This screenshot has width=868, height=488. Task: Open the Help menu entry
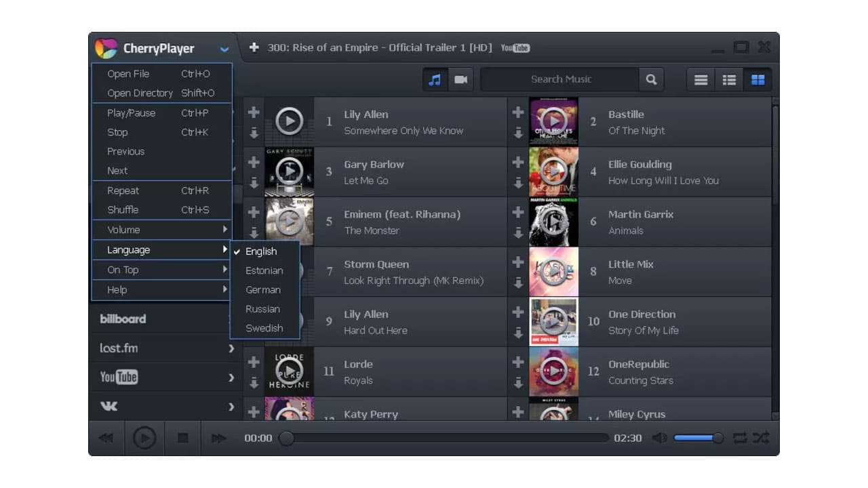[117, 289]
